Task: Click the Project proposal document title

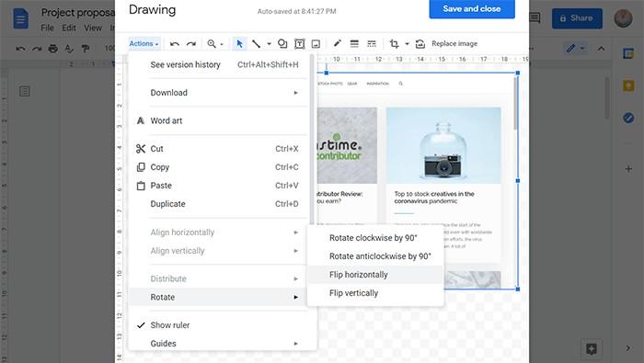Action: tap(78, 12)
